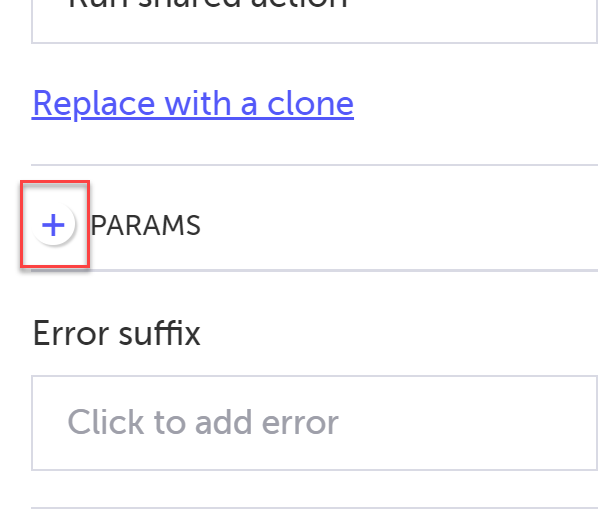The height and width of the screenshot is (513, 615).
Task: Select the error suffix text field
Action: click(314, 423)
